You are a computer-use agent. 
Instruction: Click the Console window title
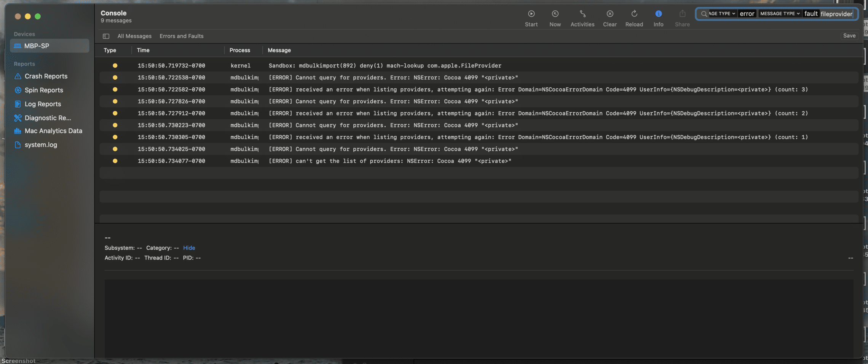[113, 13]
